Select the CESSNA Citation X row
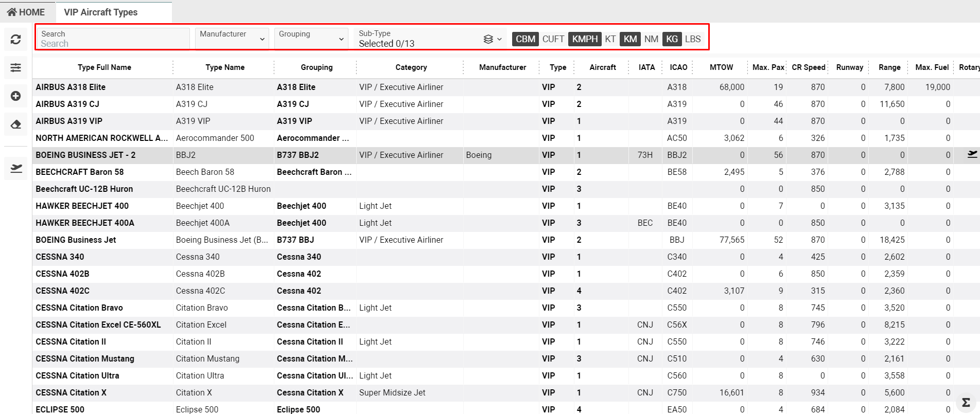The height and width of the screenshot is (414, 980). (x=71, y=392)
